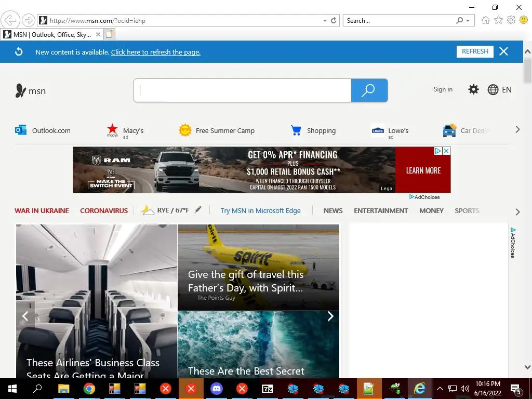Click Sign in link

(x=443, y=89)
